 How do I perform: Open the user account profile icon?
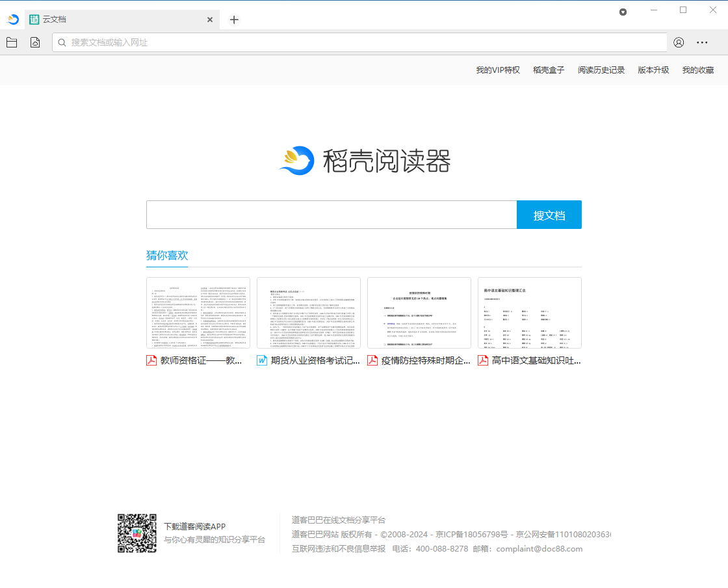click(679, 42)
